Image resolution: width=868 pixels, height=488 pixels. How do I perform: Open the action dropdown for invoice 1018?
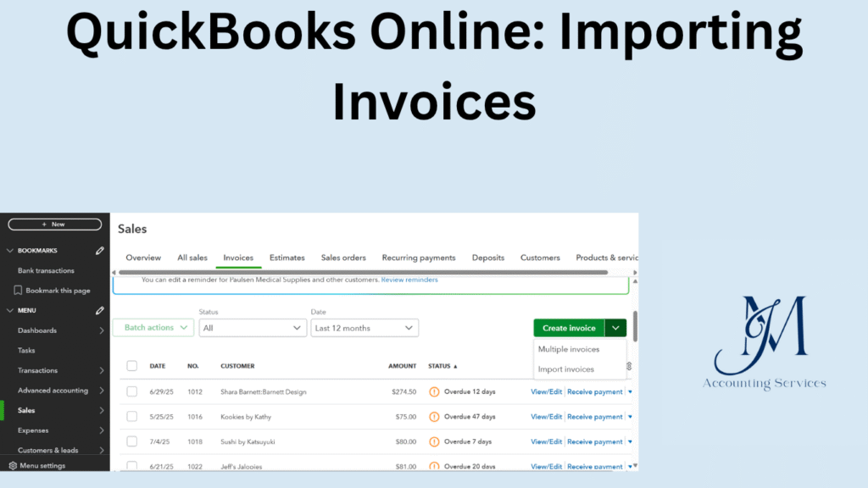point(630,441)
